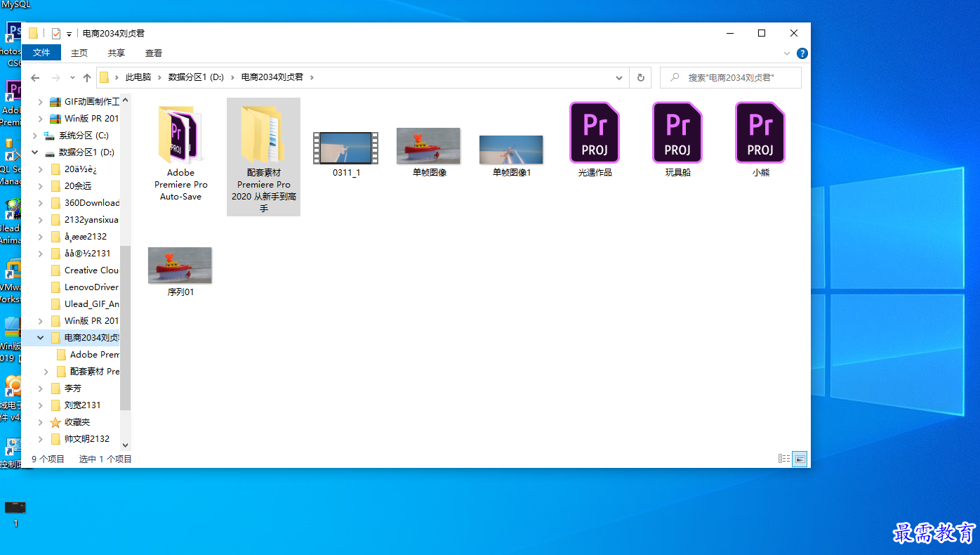Select the Adobe Prem subfolder in tree

(88, 355)
